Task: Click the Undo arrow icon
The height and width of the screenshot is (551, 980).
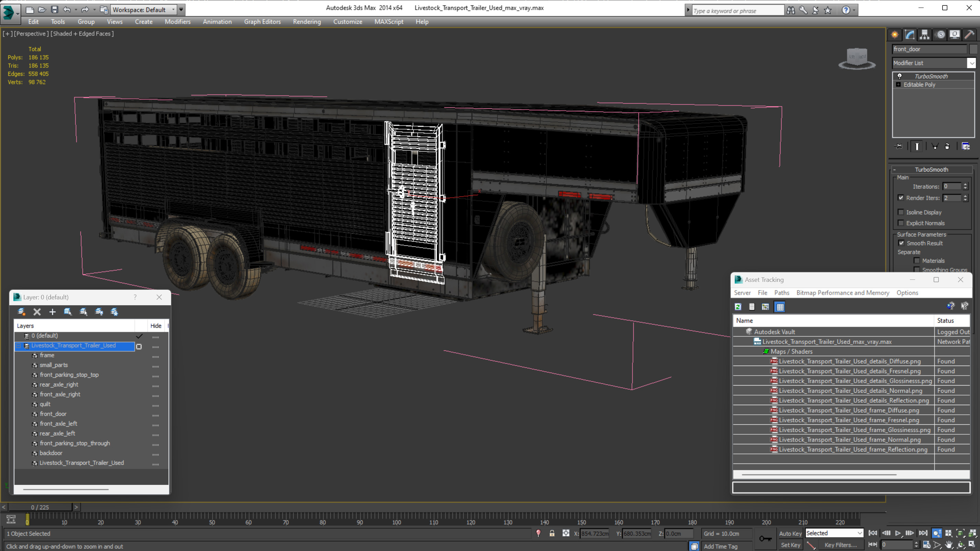Action: click(x=67, y=10)
